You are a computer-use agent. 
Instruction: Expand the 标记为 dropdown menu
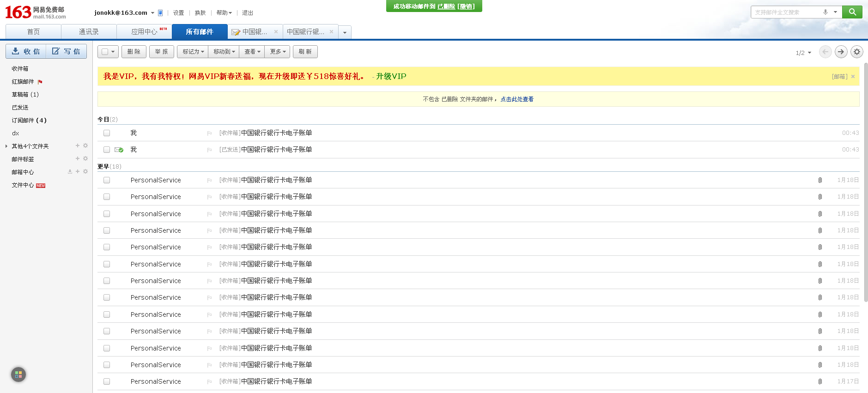click(x=193, y=52)
